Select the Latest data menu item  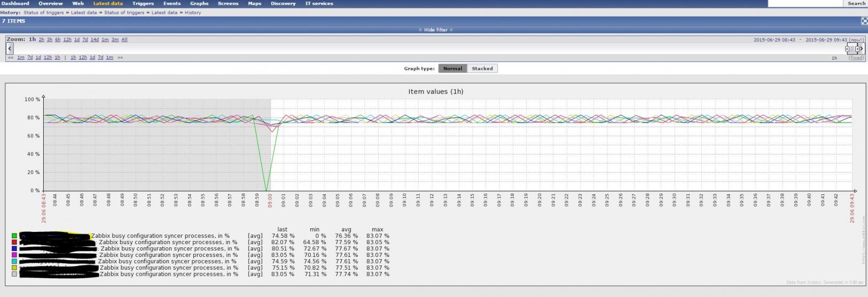pyautogui.click(x=108, y=3)
